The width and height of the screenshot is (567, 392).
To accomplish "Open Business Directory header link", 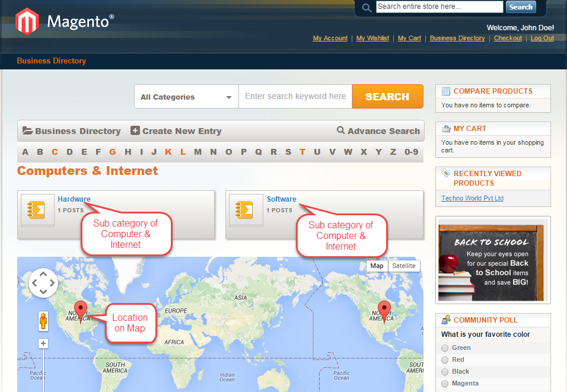I will coord(457,38).
